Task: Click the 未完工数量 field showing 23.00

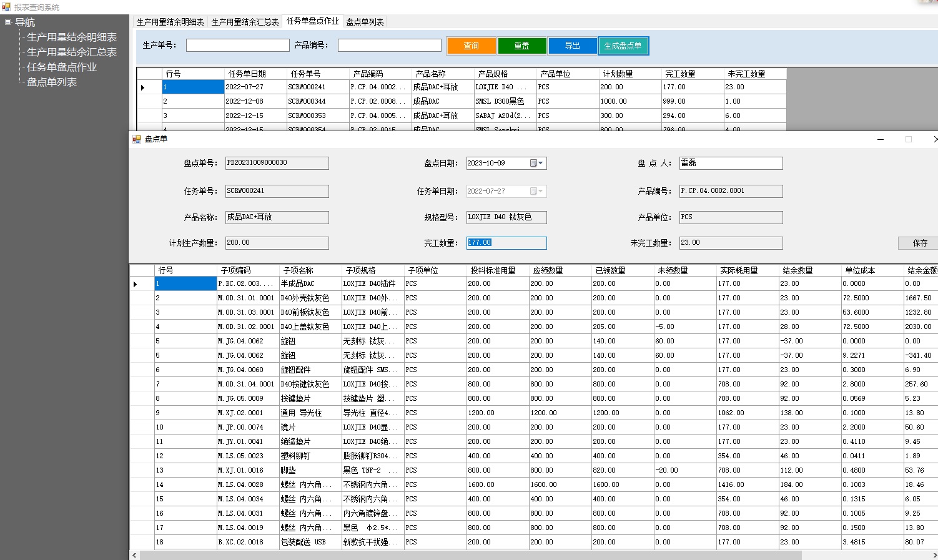Action: coord(731,243)
